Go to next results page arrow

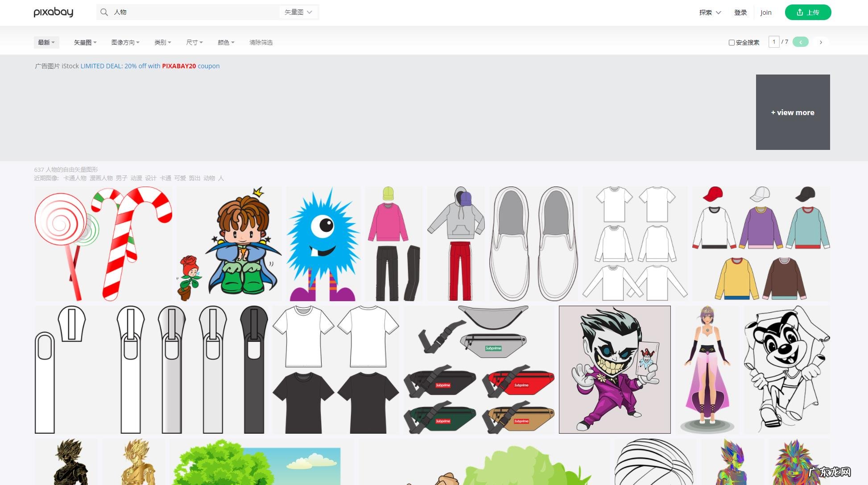(821, 42)
